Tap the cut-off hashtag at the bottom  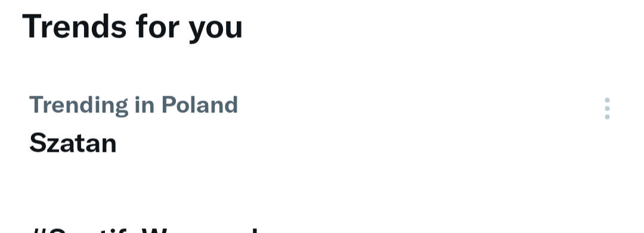click(144, 229)
